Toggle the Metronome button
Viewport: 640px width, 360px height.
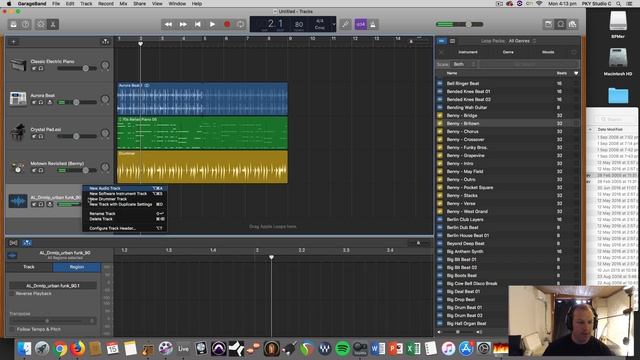pos(373,24)
